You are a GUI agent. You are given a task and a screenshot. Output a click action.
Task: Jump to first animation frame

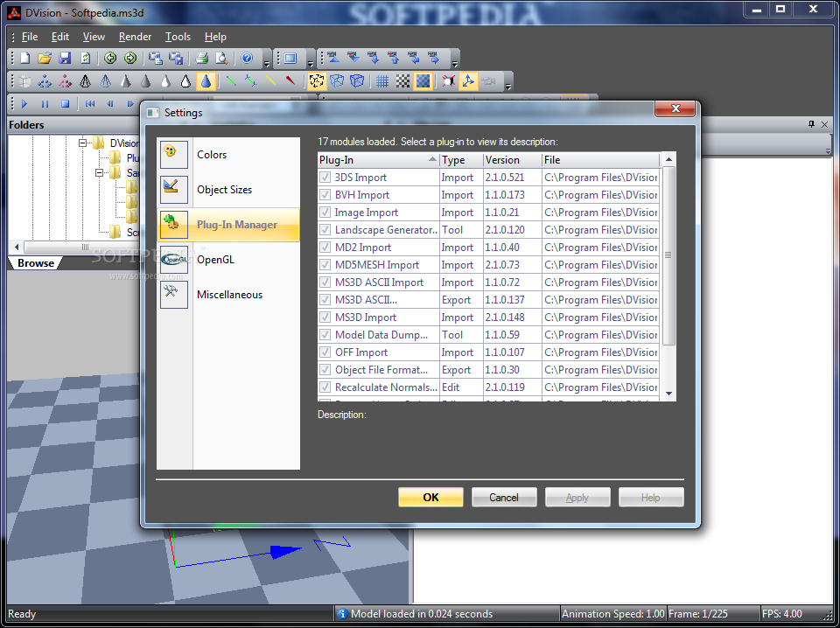[90, 104]
